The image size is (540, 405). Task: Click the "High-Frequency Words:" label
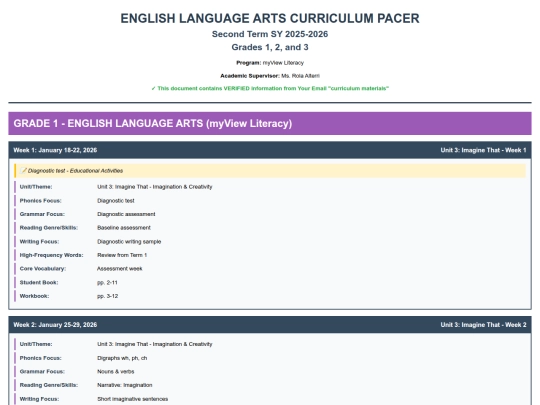[x=51, y=255]
